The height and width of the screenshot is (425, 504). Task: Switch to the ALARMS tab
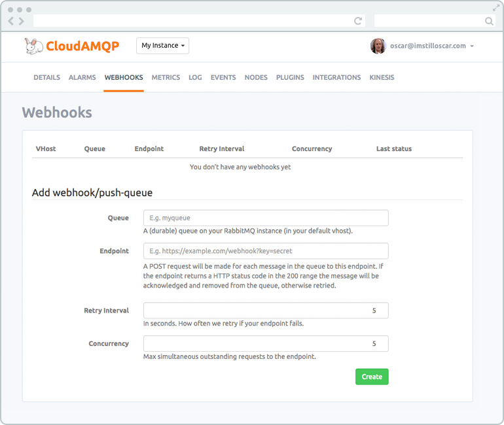pyautogui.click(x=82, y=77)
